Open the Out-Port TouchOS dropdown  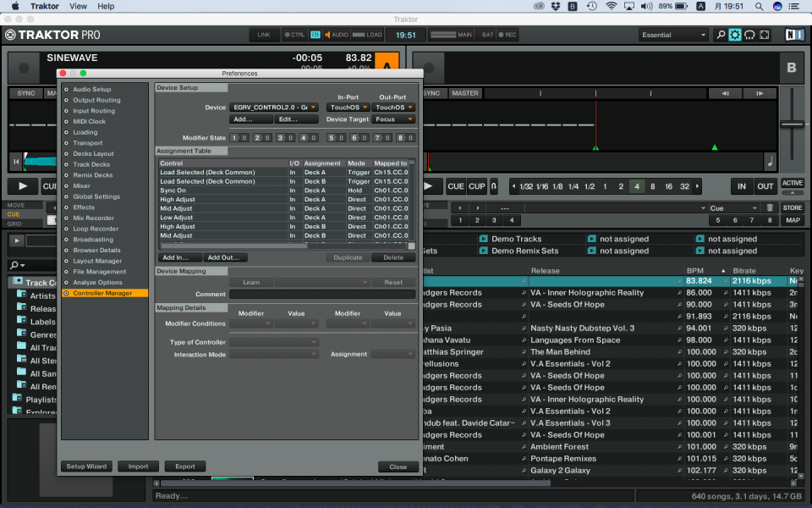click(393, 108)
